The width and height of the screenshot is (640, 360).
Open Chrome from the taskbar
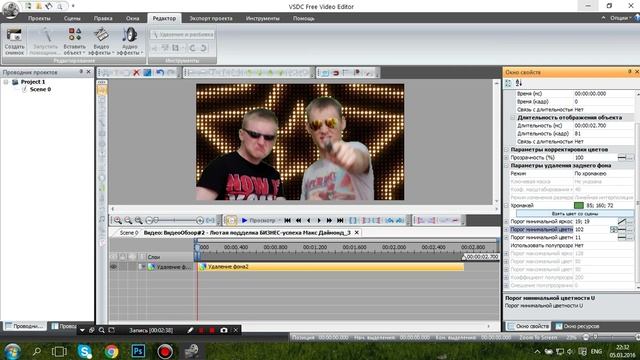(111, 351)
